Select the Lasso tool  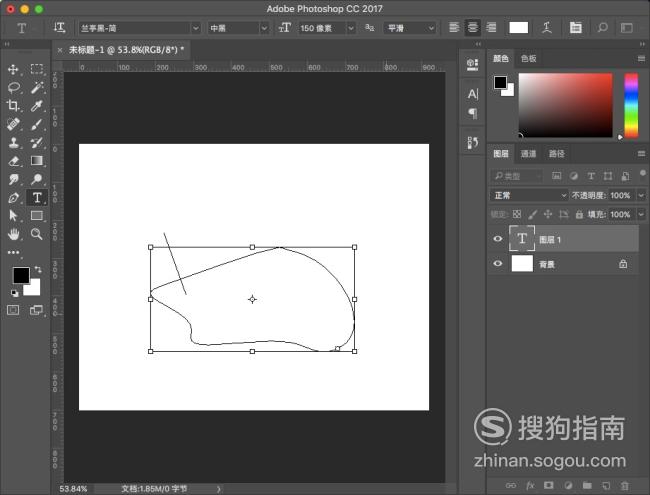pyautogui.click(x=13, y=87)
